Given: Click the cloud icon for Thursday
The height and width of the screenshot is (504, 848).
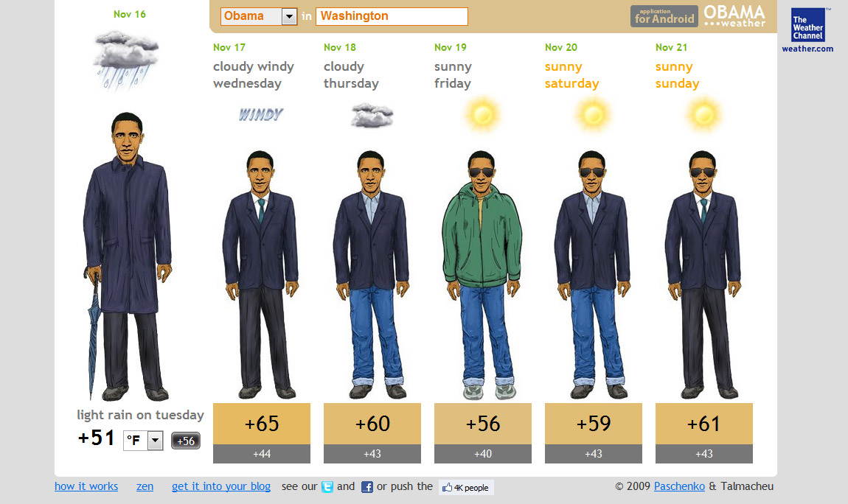Looking at the screenshot, I should (372, 116).
